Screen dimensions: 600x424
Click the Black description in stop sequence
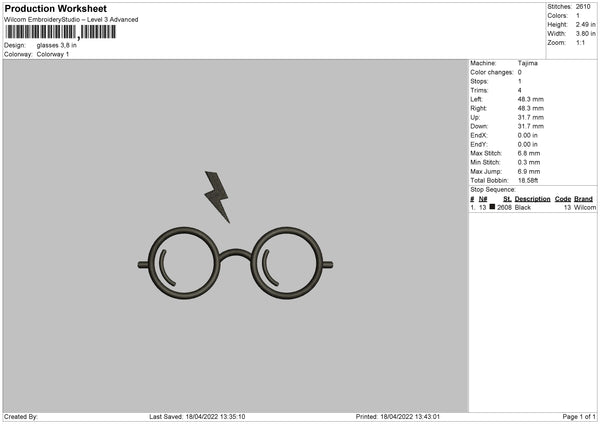point(523,207)
